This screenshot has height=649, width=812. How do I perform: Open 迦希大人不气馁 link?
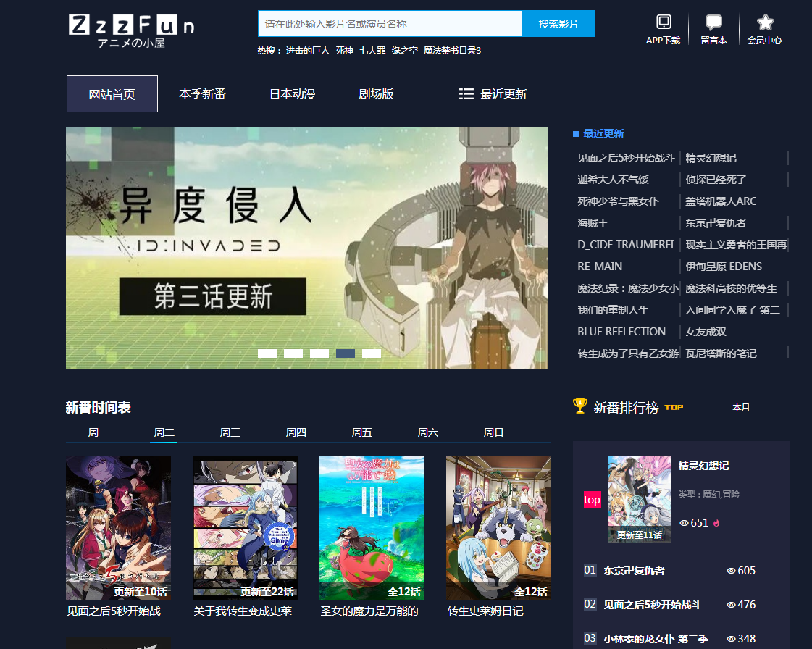click(x=613, y=180)
